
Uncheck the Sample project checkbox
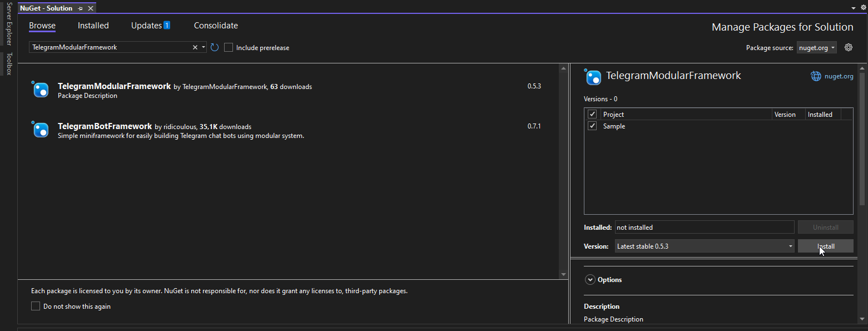(x=592, y=126)
